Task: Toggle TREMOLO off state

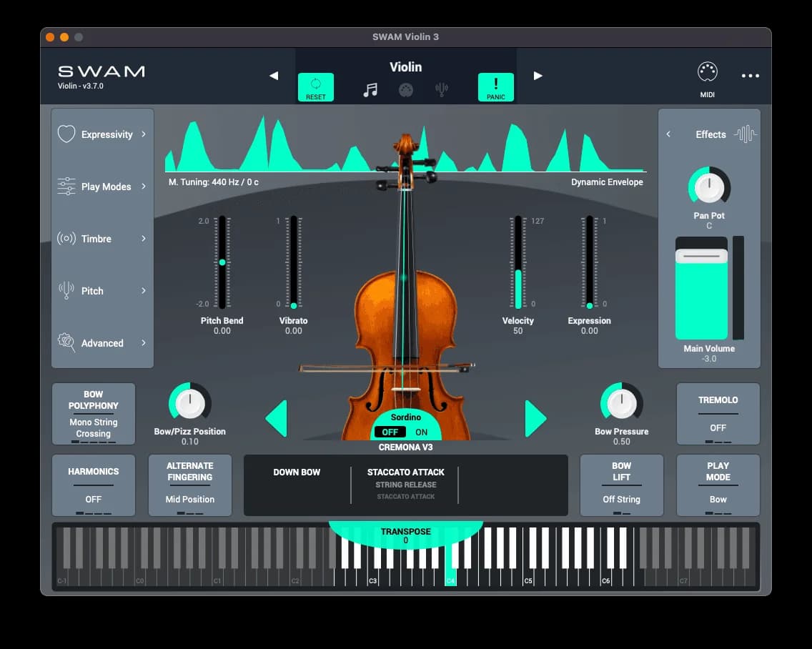Action: tap(718, 414)
